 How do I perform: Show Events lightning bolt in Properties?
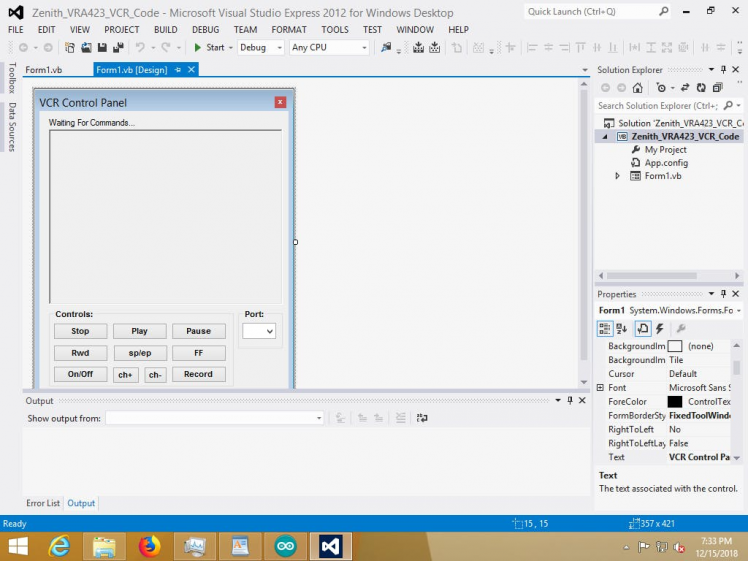pos(660,328)
